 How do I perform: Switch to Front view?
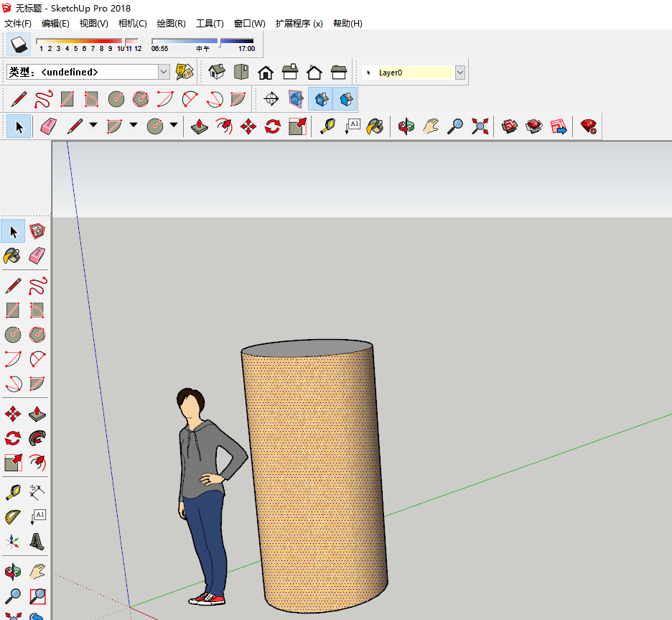[266, 72]
